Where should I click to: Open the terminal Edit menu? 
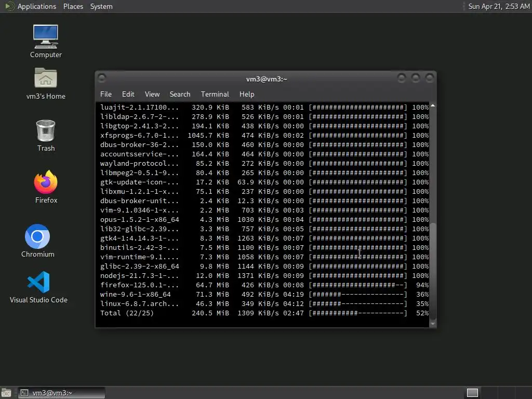128,95
